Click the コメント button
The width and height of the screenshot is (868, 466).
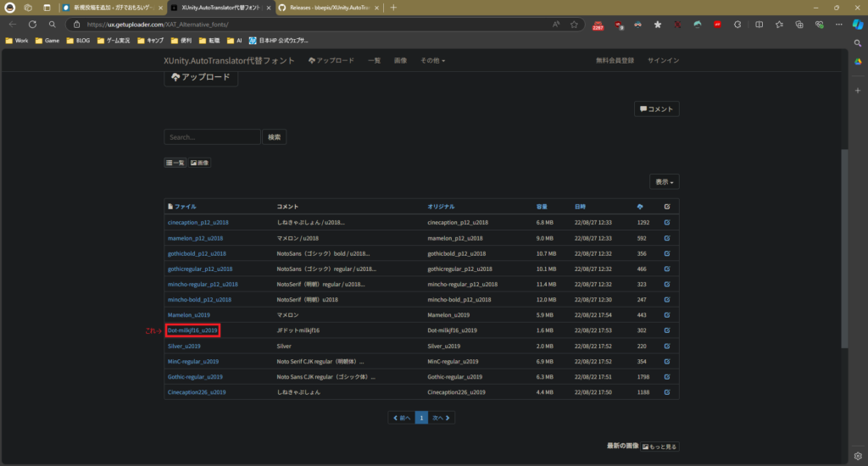(657, 109)
